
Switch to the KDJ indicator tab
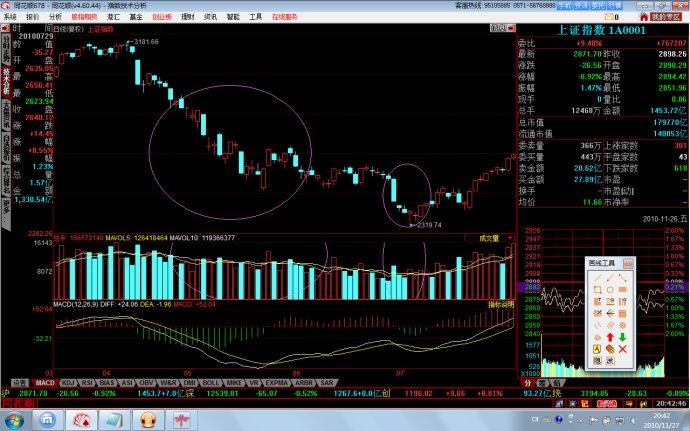(68, 382)
